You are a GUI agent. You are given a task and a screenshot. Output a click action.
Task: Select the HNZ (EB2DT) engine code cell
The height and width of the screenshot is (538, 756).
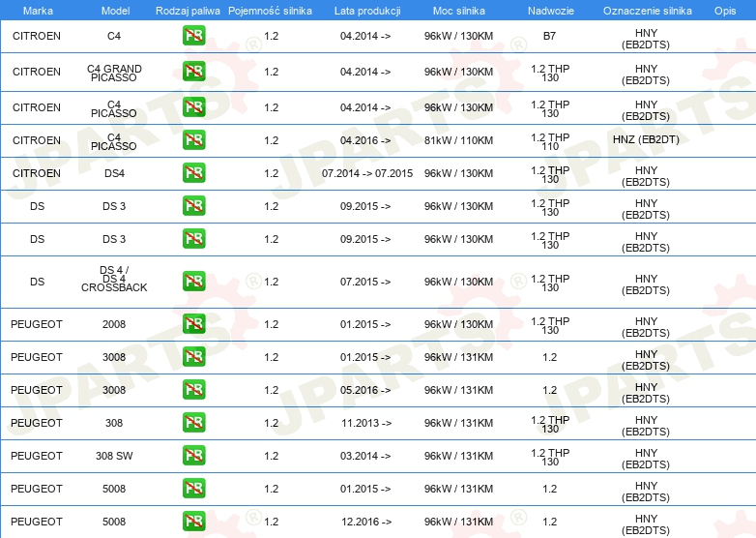[646, 140]
